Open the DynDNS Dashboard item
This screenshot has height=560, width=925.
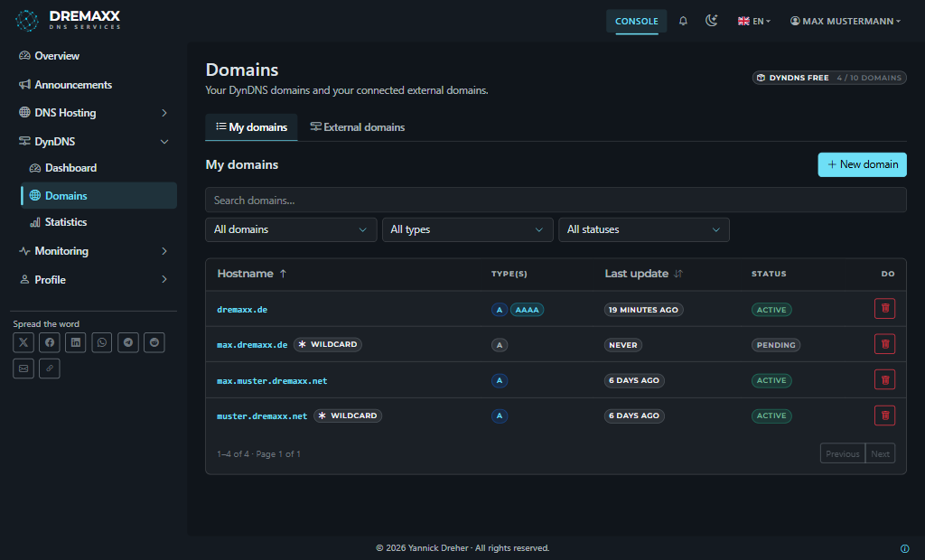tap(70, 168)
